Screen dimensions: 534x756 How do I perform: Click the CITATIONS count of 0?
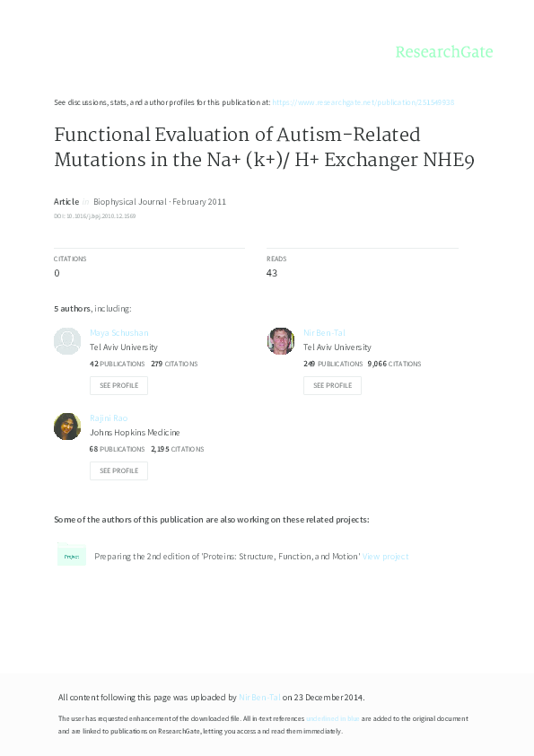point(57,272)
